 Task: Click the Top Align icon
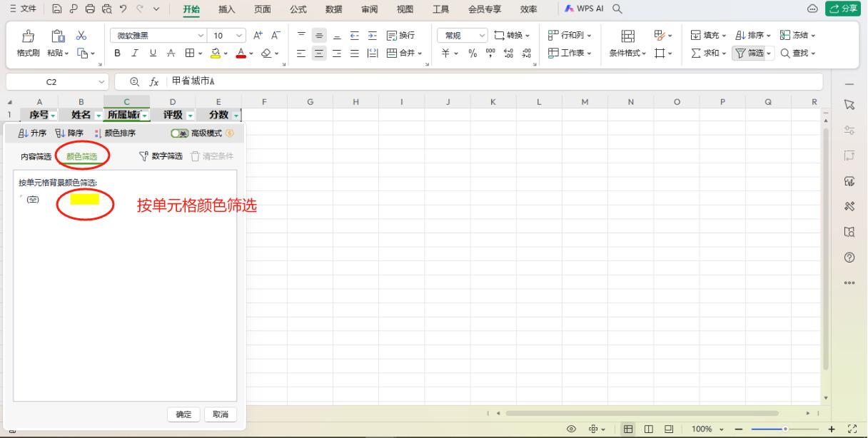click(301, 36)
